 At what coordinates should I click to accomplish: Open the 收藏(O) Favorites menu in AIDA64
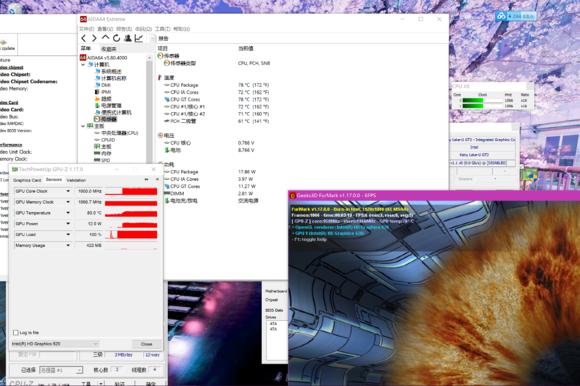[x=143, y=29]
